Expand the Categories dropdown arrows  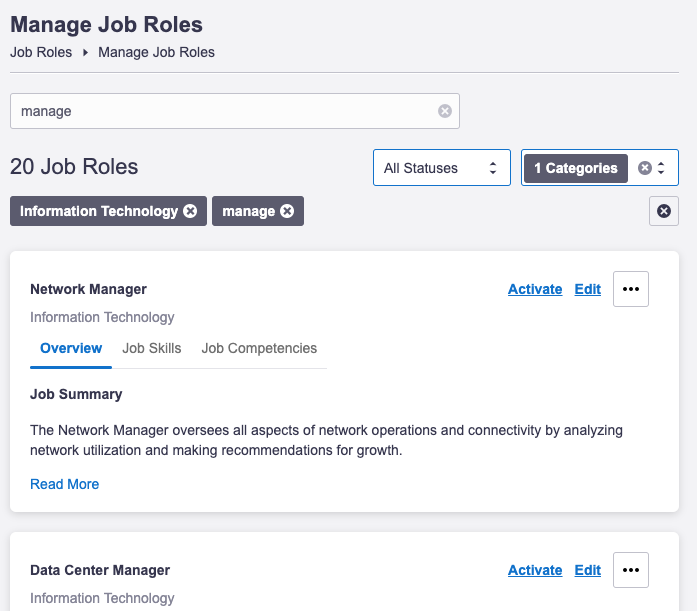(661, 168)
